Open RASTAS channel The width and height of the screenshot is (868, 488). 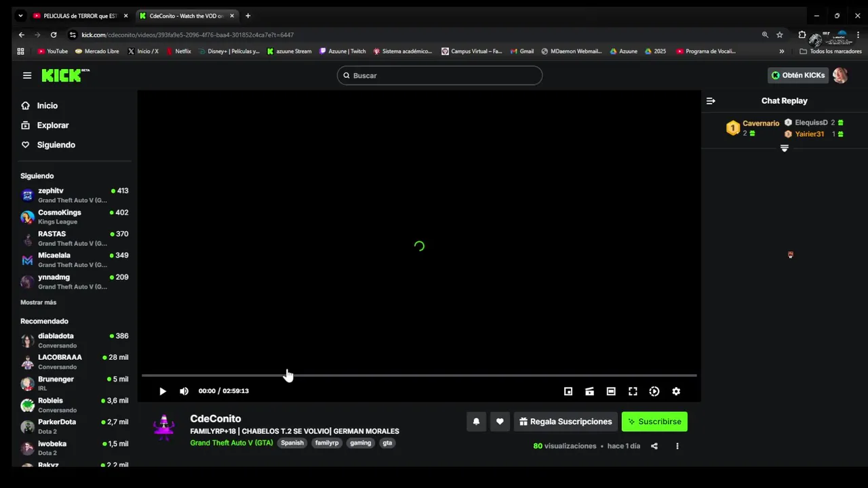pos(75,239)
